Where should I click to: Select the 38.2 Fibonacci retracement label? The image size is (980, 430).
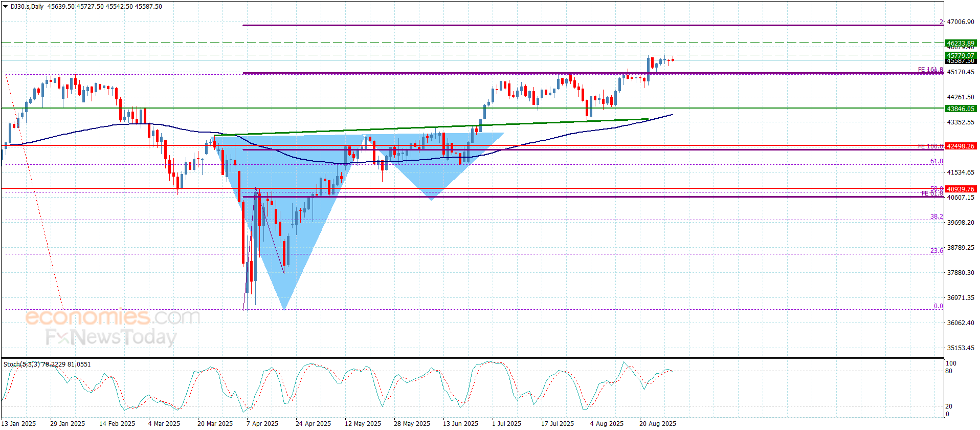(937, 217)
